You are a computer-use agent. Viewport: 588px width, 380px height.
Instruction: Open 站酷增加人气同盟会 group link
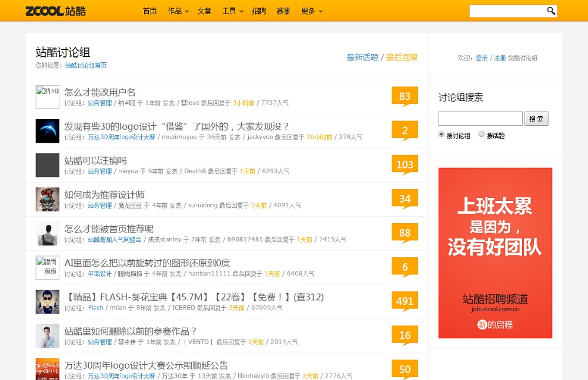tap(115, 240)
